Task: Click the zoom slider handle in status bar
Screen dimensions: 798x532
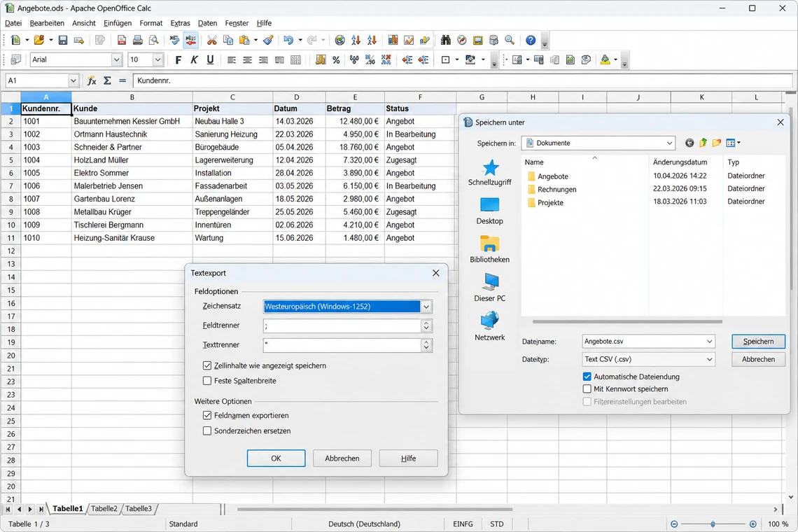Action: click(713, 524)
